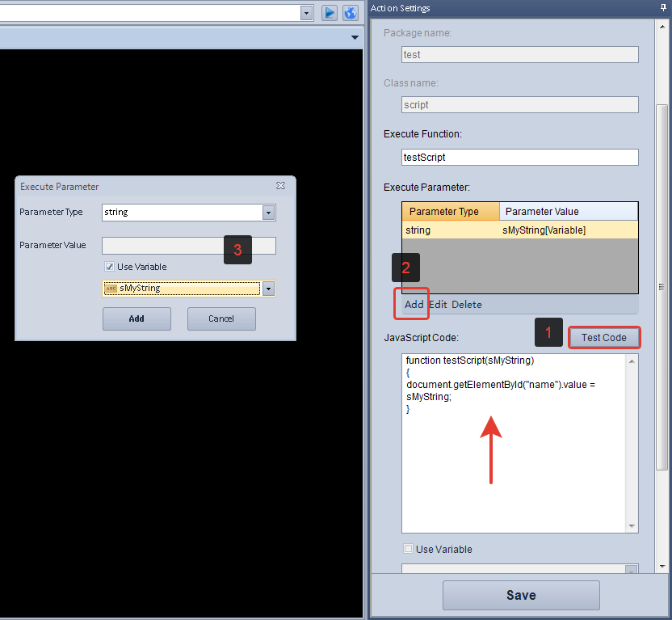Click Edit below the parameter table
The height and width of the screenshot is (620, 672).
(438, 305)
